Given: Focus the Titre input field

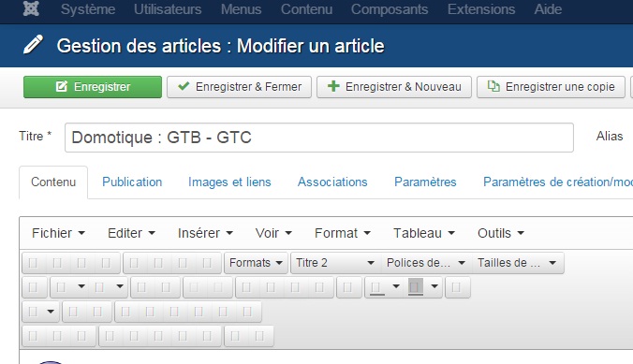Looking at the screenshot, I should [319, 138].
